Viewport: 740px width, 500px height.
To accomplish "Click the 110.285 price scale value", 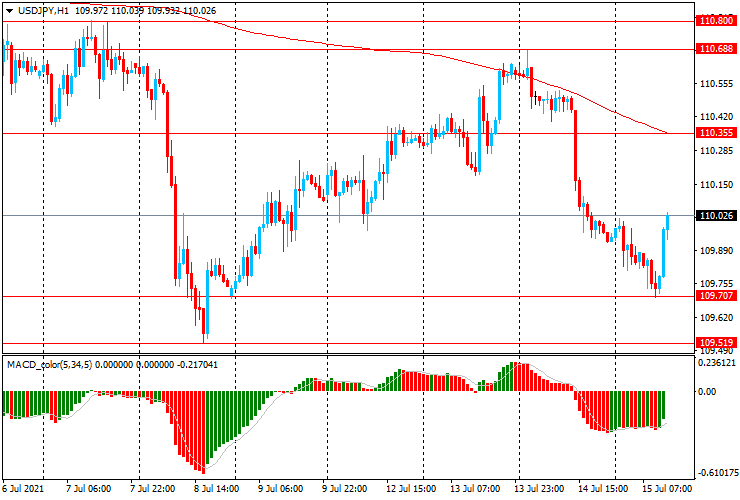I will pos(716,151).
